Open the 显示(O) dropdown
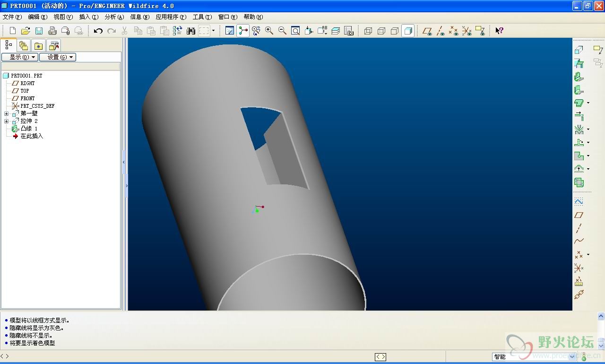This screenshot has width=605, height=364. coord(19,57)
